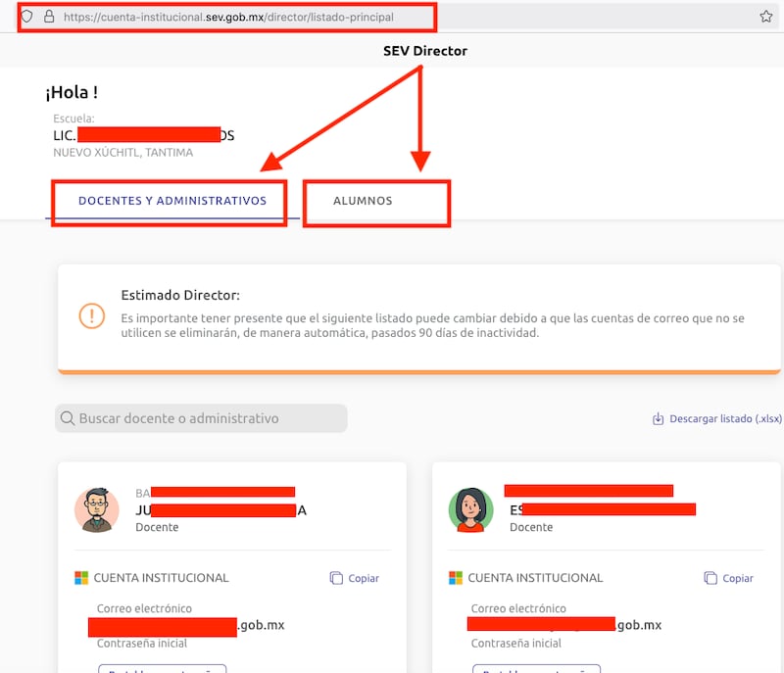This screenshot has height=673, width=784.
Task: Click copy icon in second teacher card
Action: click(710, 578)
